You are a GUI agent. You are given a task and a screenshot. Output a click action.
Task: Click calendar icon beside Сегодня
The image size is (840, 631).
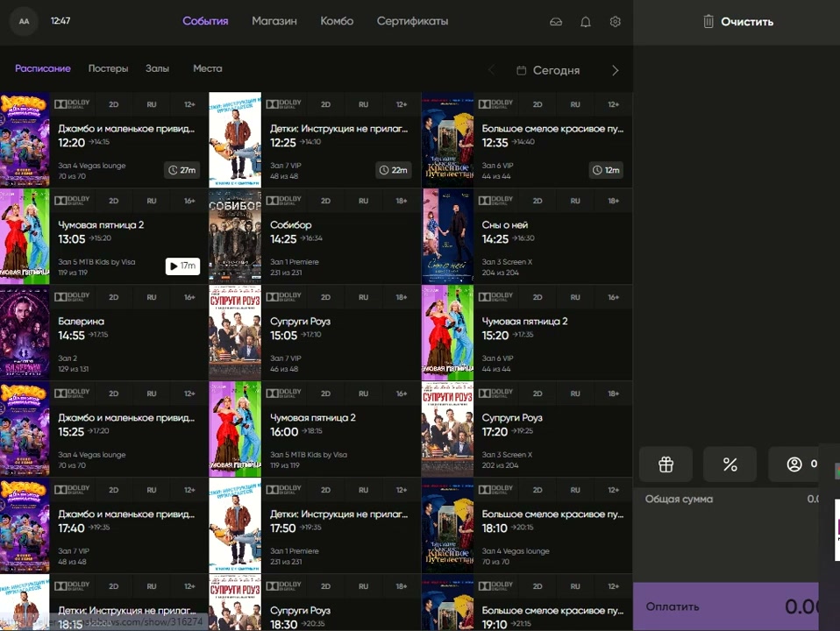point(521,70)
